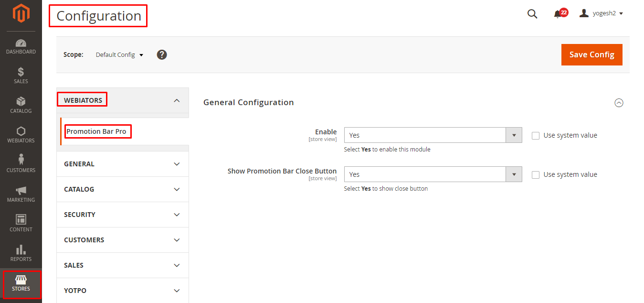Open the Catalog box icon
Image resolution: width=644 pixels, height=303 pixels.
[x=21, y=101]
